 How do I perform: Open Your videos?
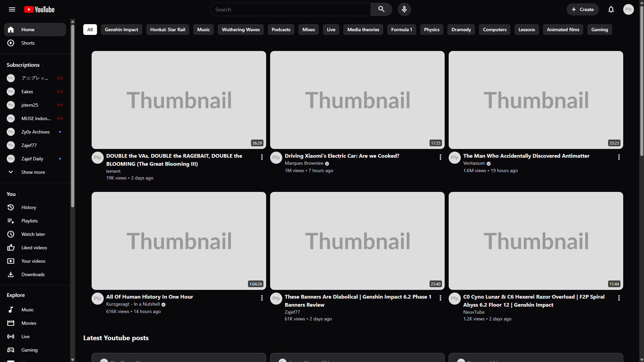coord(35,261)
